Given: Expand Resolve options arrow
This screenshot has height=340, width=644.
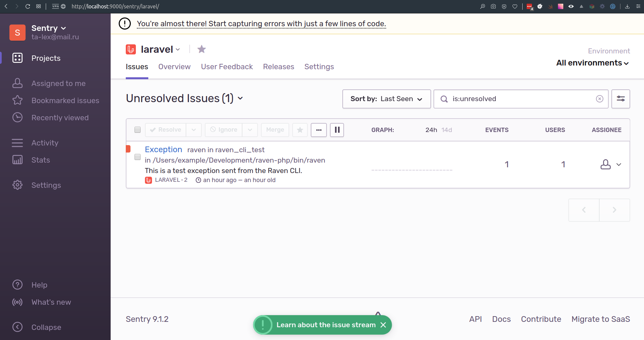Looking at the screenshot, I should (194, 130).
